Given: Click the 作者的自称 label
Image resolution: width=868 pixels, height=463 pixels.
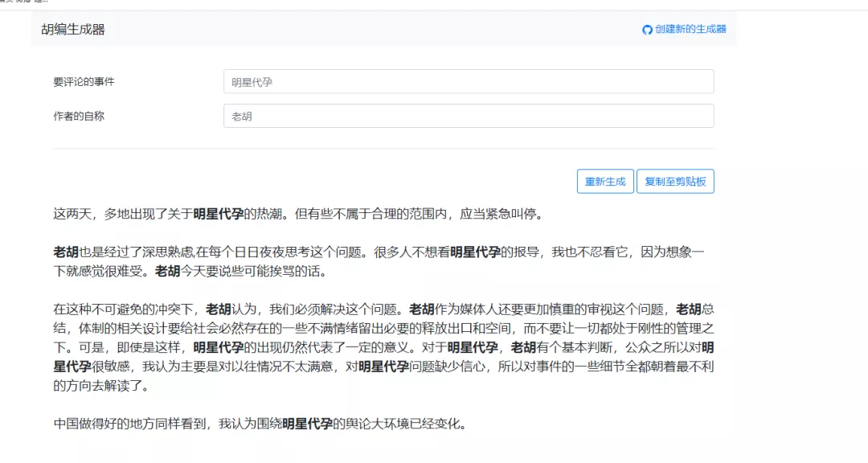Looking at the screenshot, I should [79, 117].
